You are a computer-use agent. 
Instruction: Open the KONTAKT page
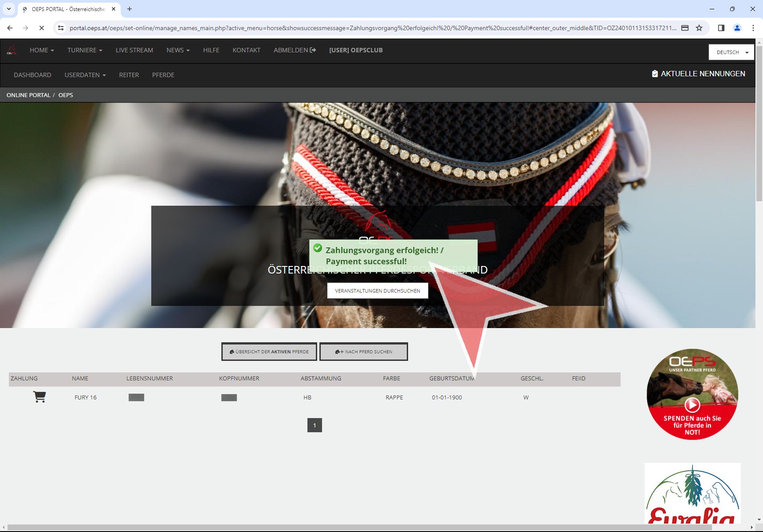(x=247, y=50)
